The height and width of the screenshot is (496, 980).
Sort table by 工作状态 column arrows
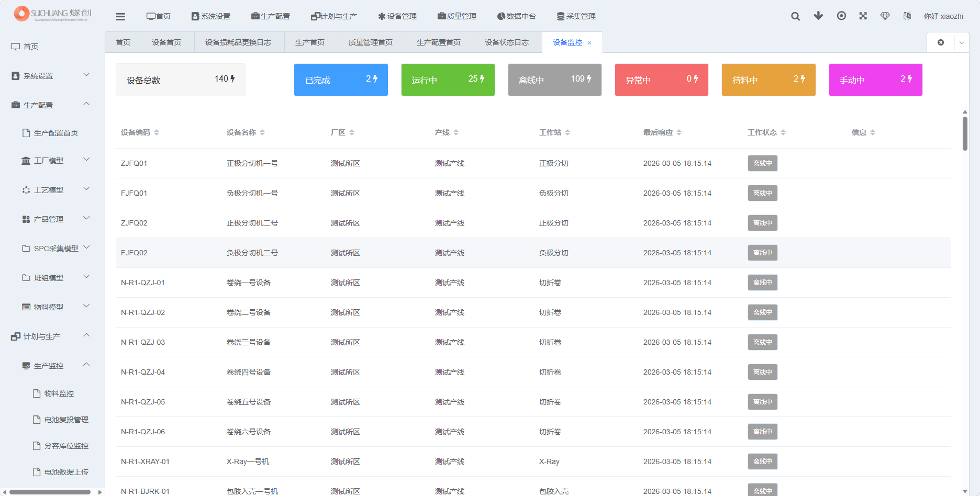click(783, 132)
